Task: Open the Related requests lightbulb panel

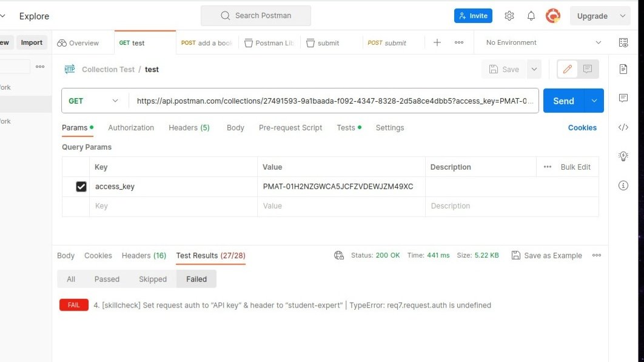Action: point(623,156)
